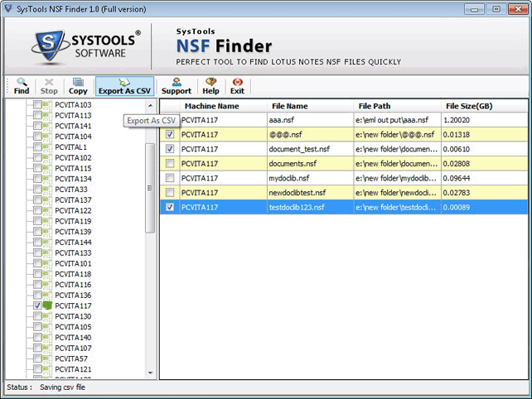
Task: Check the PCVITA105 machine checkbox
Action: (37, 327)
